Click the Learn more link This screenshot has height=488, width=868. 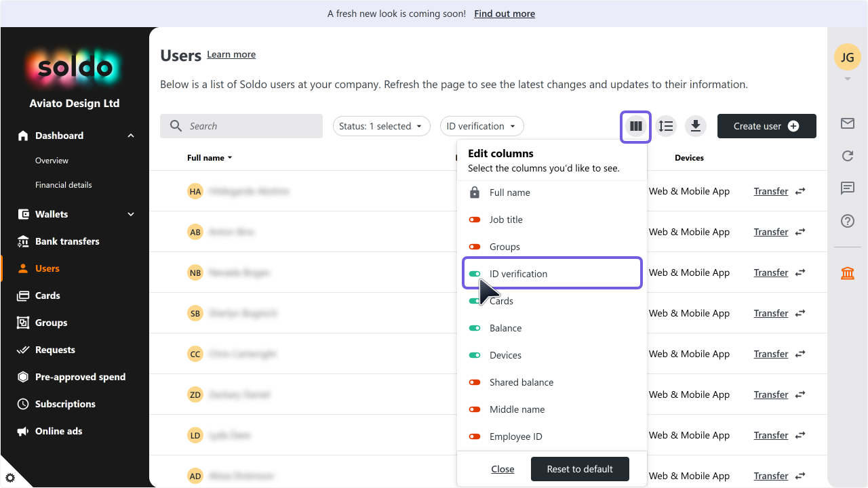(x=231, y=54)
